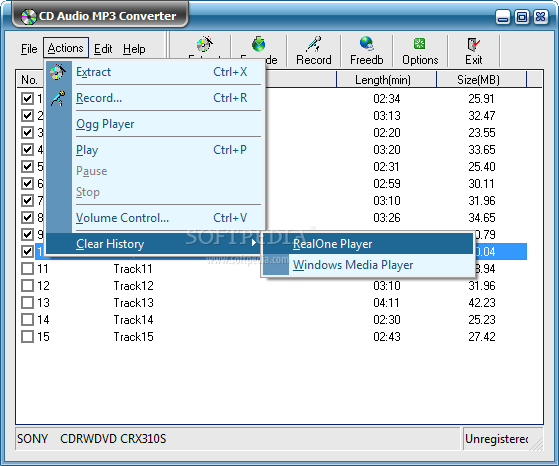Click the Extract menu entry CD icon

coord(58,72)
